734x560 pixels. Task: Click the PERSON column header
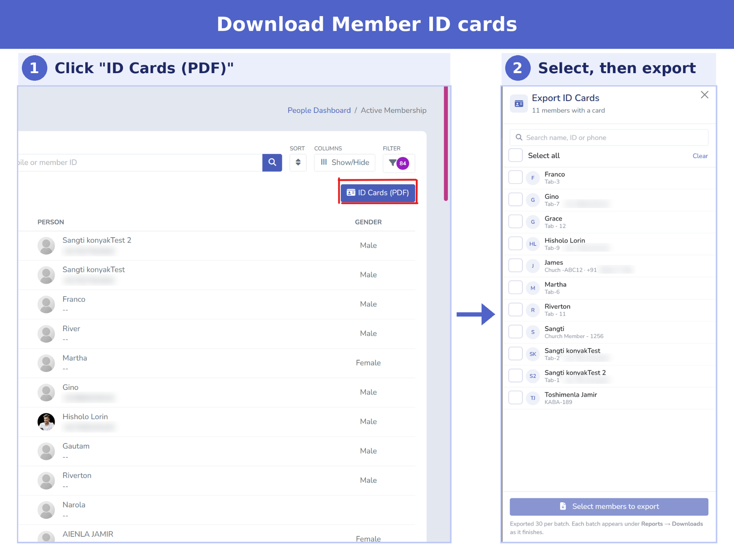[51, 222]
